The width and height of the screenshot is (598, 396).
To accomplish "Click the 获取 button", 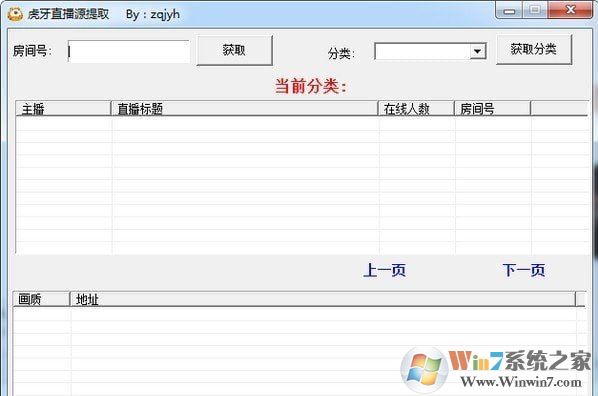I will pos(234,50).
